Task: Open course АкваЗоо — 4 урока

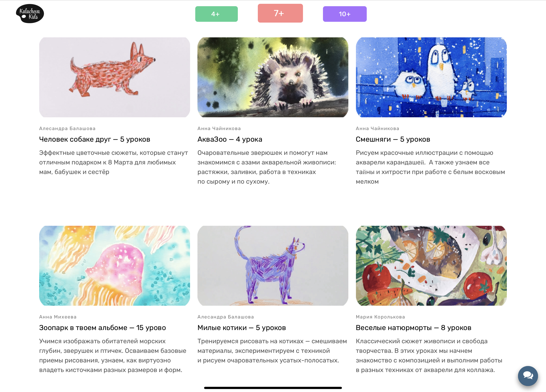Action: pyautogui.click(x=230, y=139)
